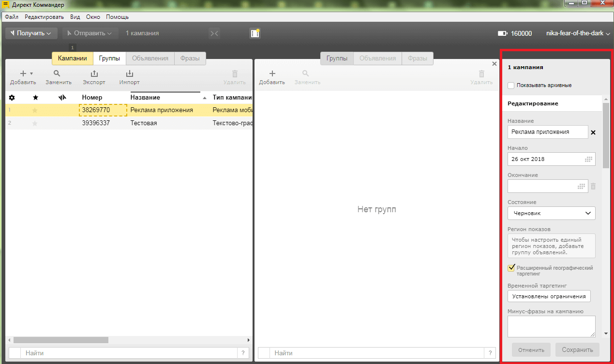Click the Import icon in campaigns toolbar

[x=129, y=74]
